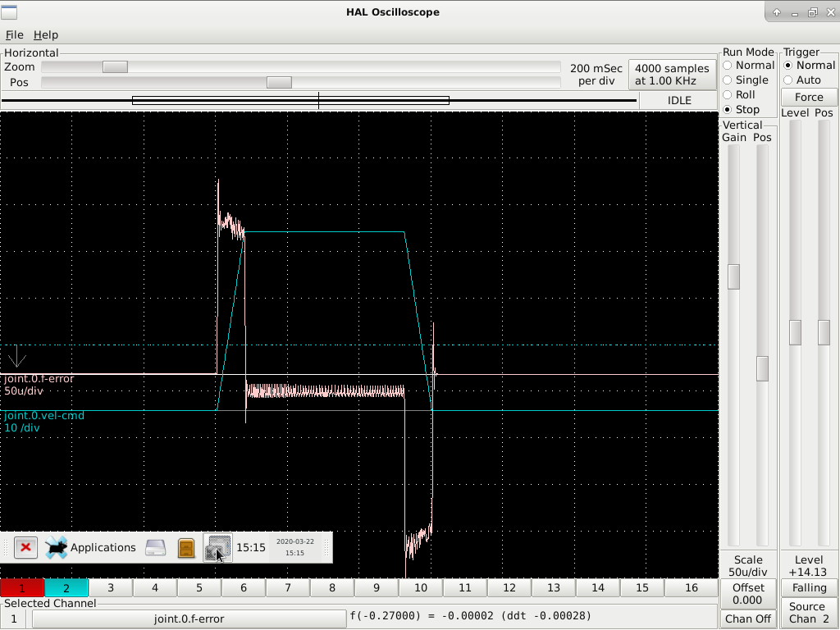Select Roll run mode

coord(728,95)
